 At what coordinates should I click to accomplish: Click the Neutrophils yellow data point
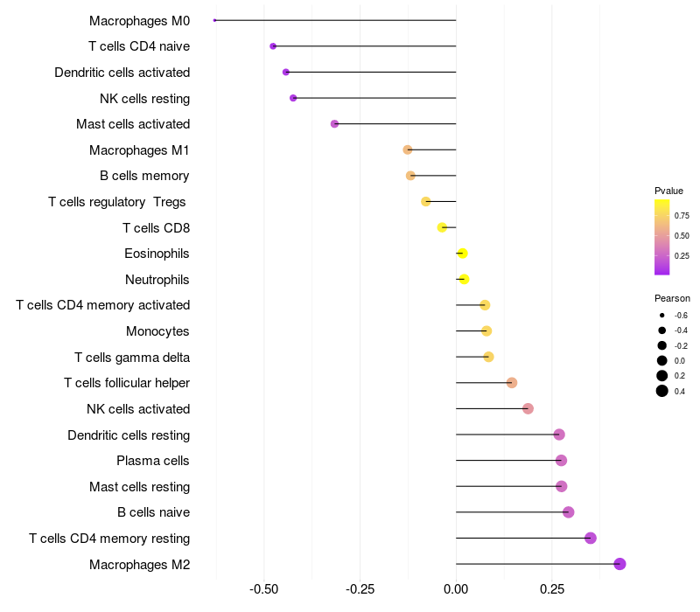464,279
